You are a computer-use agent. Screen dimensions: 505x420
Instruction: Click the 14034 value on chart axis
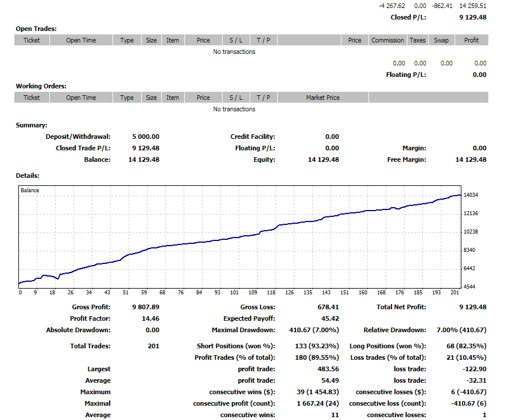pyautogui.click(x=471, y=195)
